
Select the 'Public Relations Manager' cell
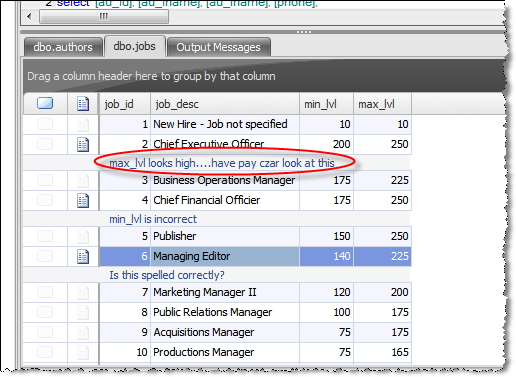(x=225, y=312)
